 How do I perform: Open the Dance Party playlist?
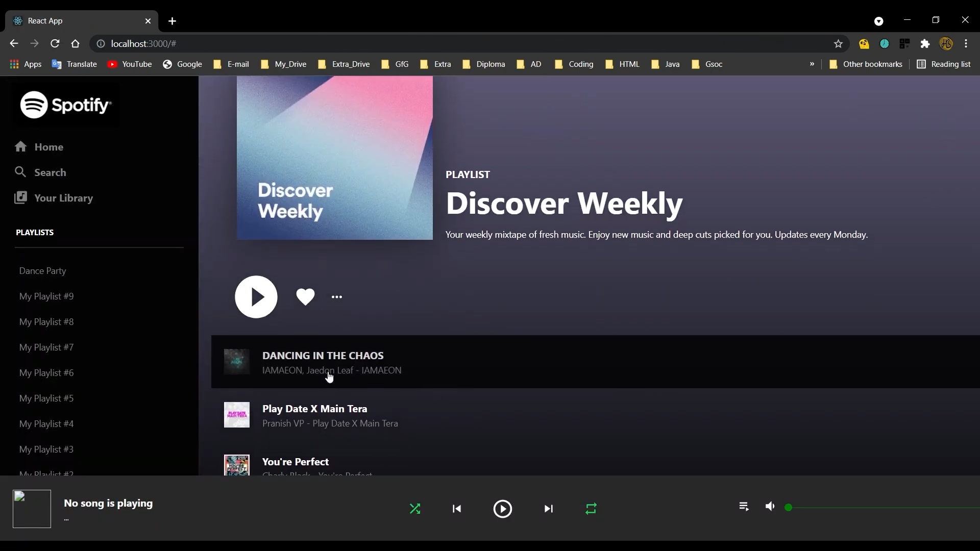coord(43,271)
